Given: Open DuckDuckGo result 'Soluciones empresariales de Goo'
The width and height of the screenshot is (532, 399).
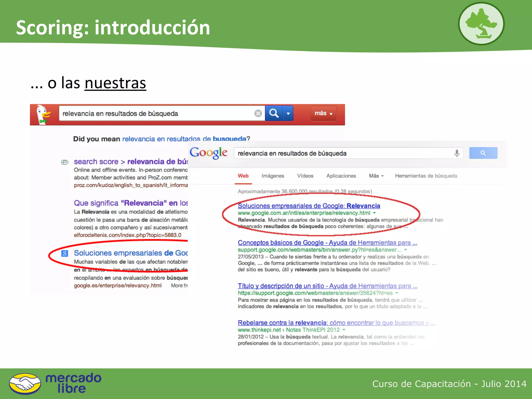Looking at the screenshot, I should click(x=131, y=253).
